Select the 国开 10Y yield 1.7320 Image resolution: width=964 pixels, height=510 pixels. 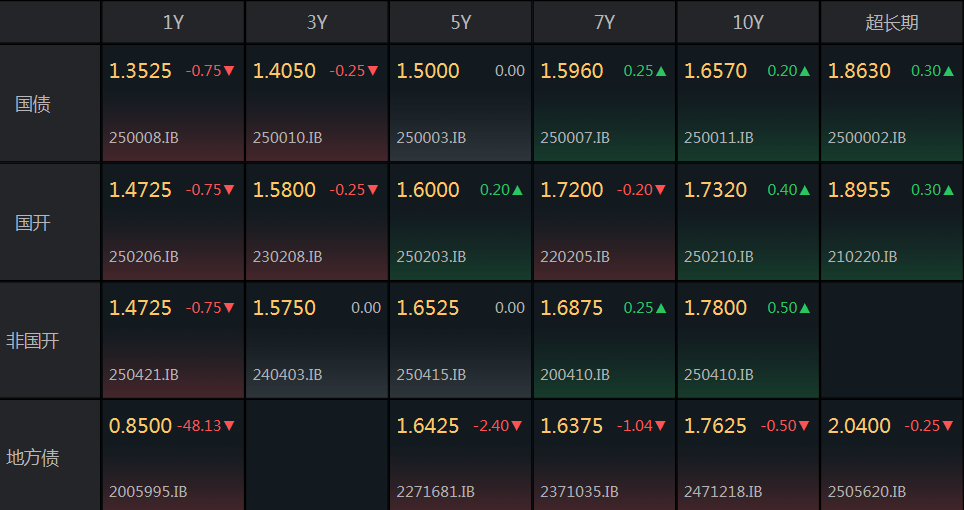point(716,190)
